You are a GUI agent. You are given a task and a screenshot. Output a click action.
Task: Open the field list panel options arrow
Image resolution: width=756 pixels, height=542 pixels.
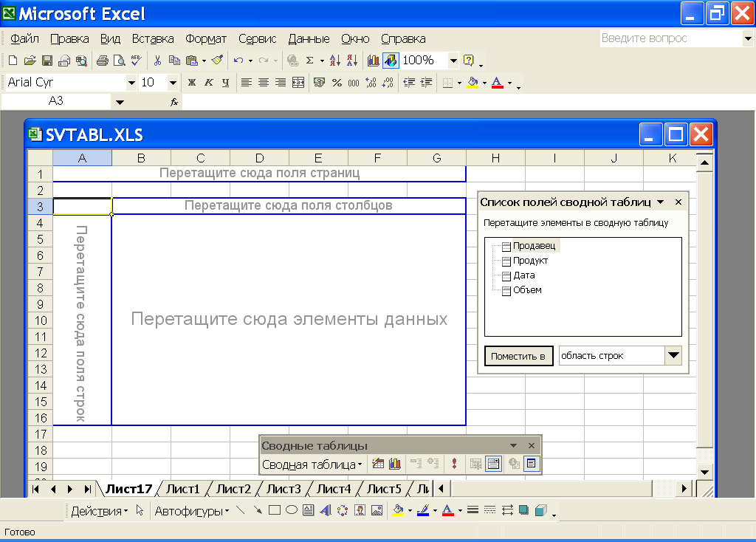click(x=661, y=202)
